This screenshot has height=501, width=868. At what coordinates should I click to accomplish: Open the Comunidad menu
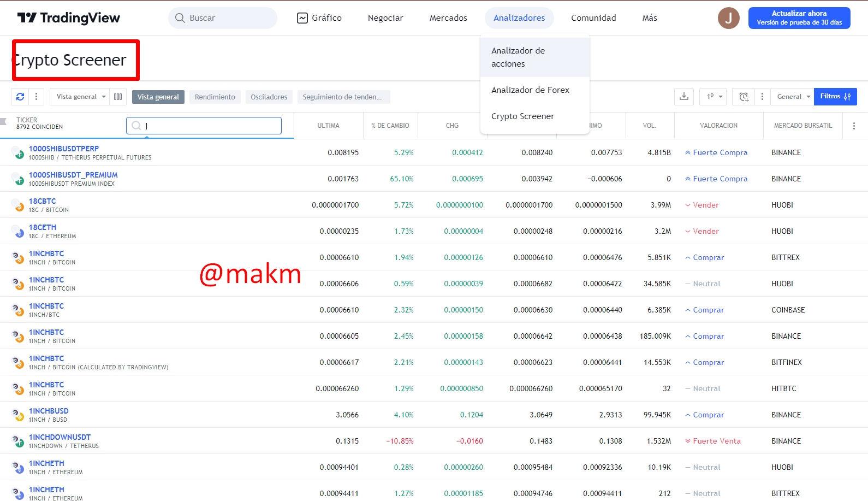(x=593, y=18)
